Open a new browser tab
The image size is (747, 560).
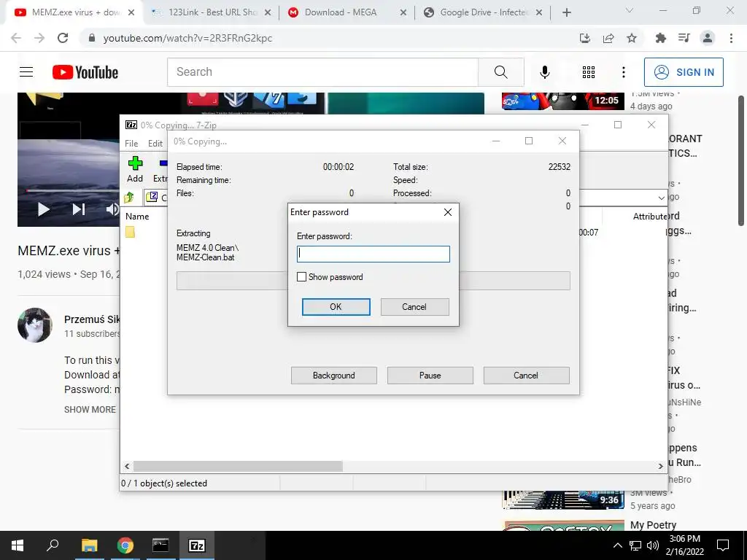[x=566, y=12]
